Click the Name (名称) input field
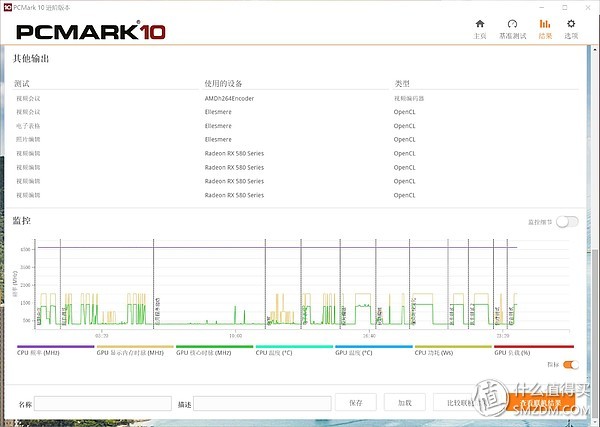The image size is (600, 427). 103,404
